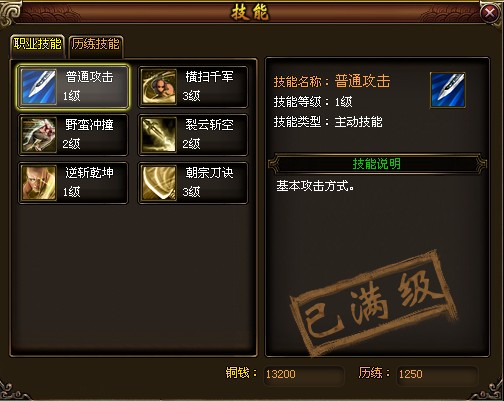Close the 技能 window
Viewport: 504px width, 401px height.
click(x=489, y=13)
